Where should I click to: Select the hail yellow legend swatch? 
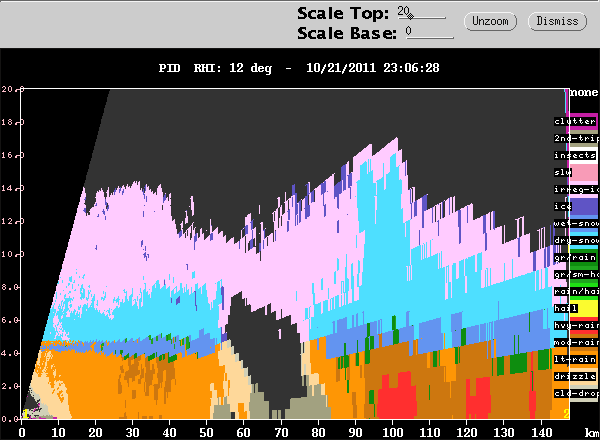[584, 308]
